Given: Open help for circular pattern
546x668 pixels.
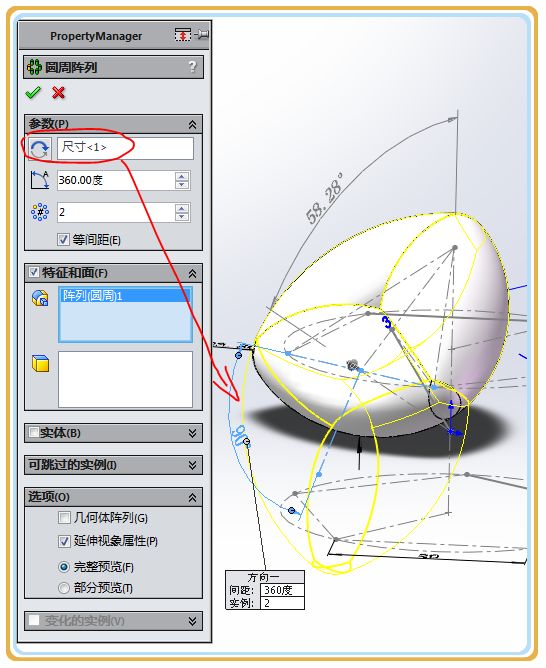Looking at the screenshot, I should [x=193, y=66].
